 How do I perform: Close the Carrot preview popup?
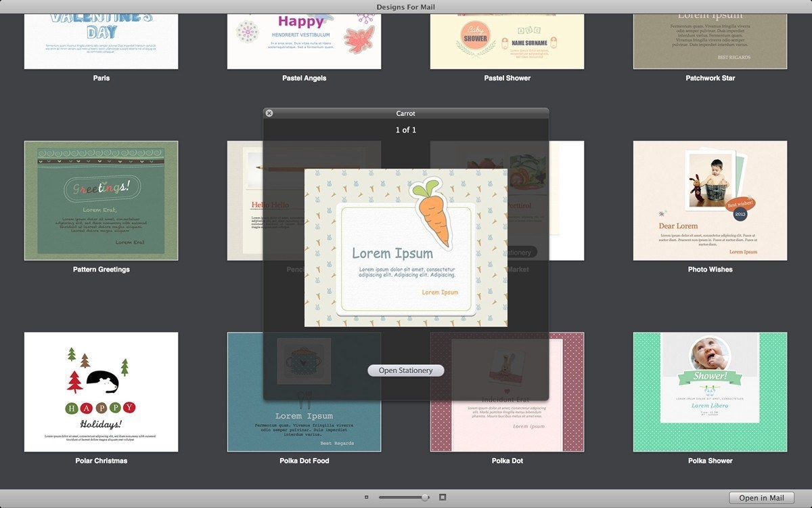point(269,113)
